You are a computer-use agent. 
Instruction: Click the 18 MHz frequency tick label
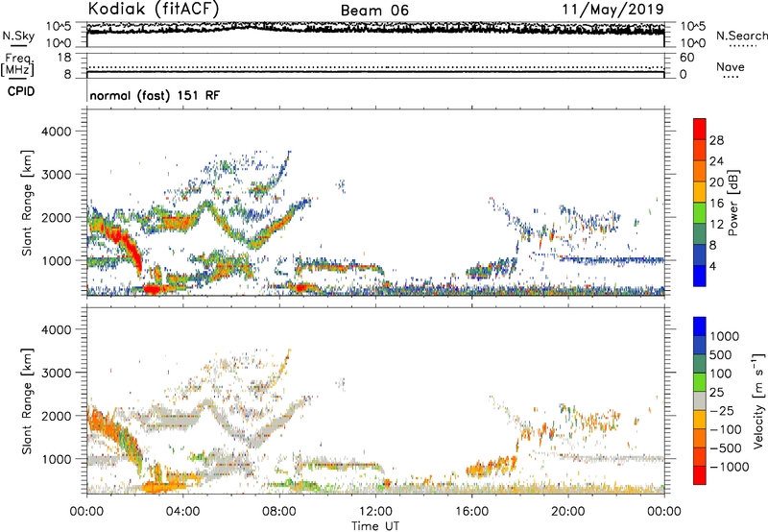(x=63, y=58)
